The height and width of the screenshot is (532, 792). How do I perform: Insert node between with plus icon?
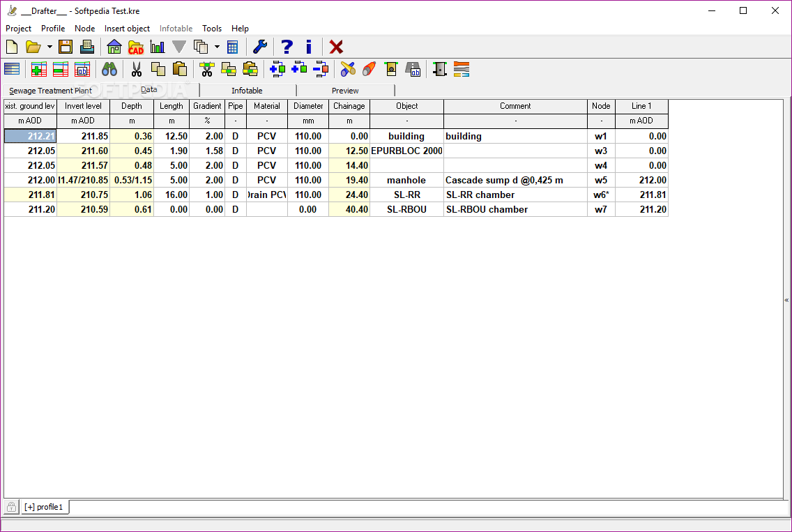[277, 69]
